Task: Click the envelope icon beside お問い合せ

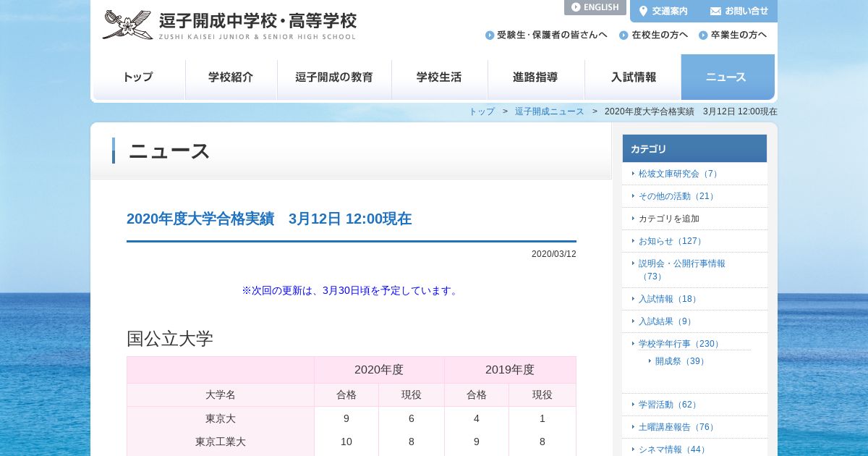Action: pyautogui.click(x=715, y=11)
